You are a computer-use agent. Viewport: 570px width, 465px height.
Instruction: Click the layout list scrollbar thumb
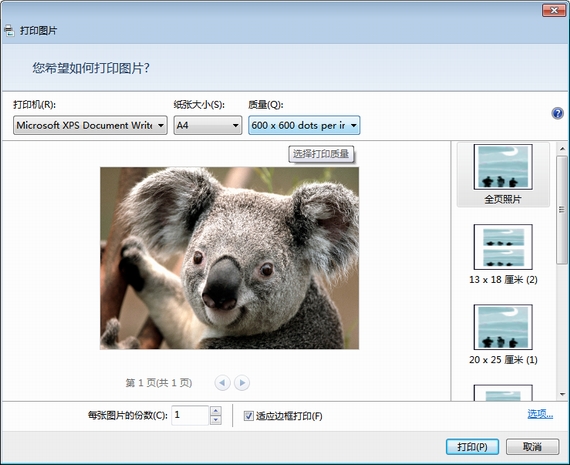click(x=562, y=210)
